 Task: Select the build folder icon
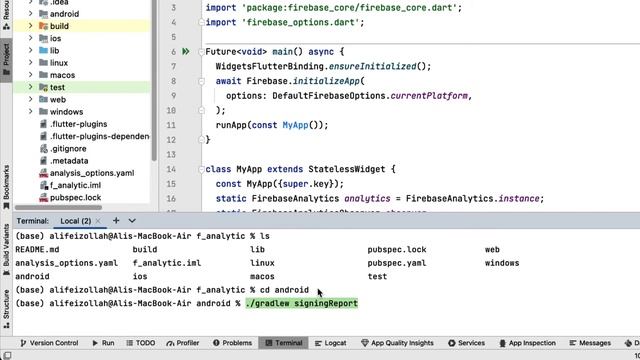(44, 26)
